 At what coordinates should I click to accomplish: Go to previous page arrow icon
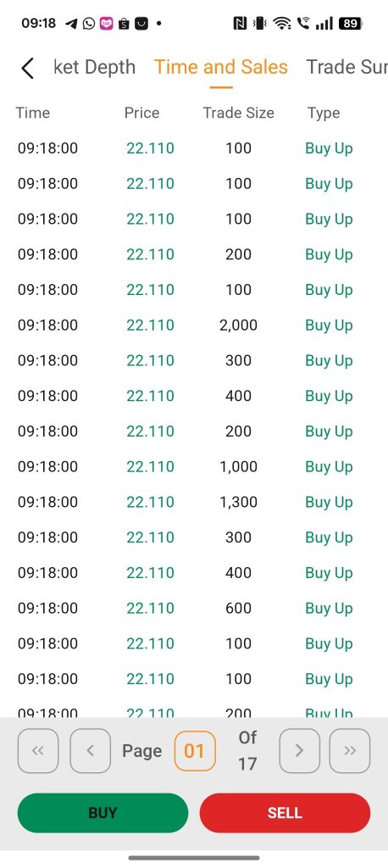[90, 751]
